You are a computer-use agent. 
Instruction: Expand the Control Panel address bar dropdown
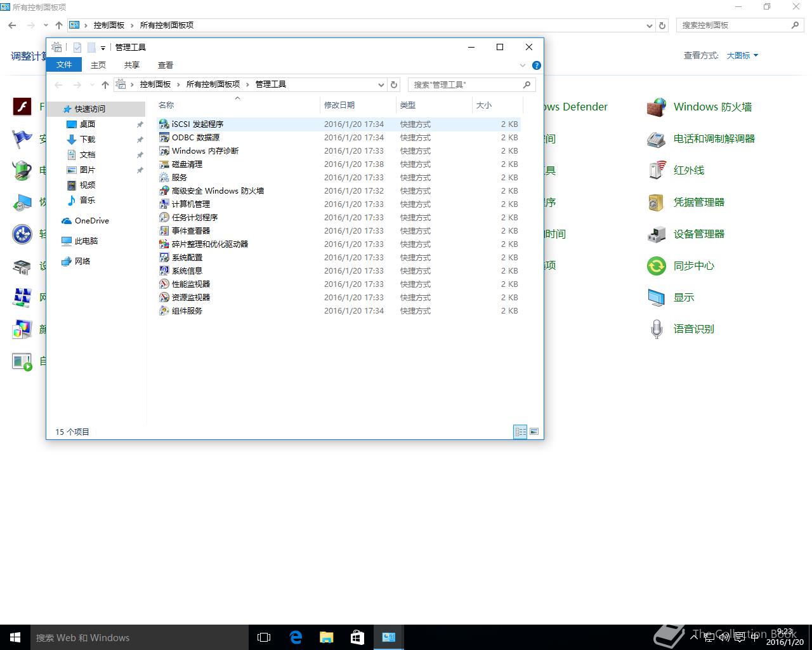pos(649,25)
